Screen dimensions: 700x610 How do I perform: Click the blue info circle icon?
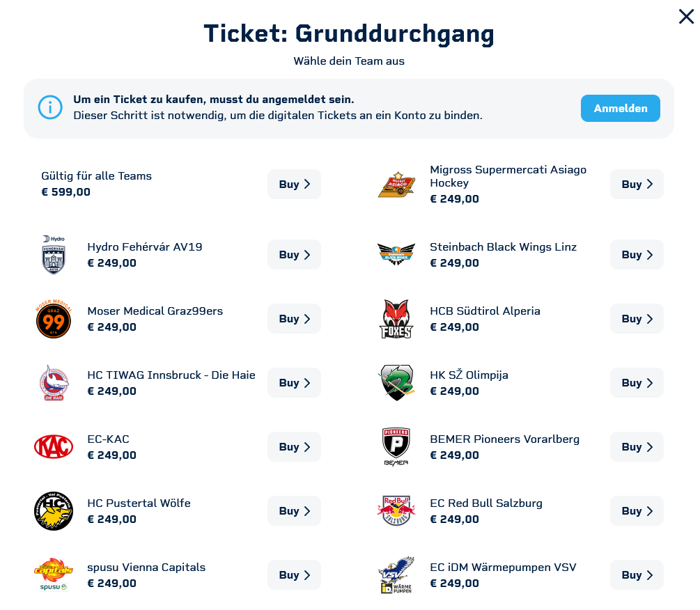pos(50,109)
